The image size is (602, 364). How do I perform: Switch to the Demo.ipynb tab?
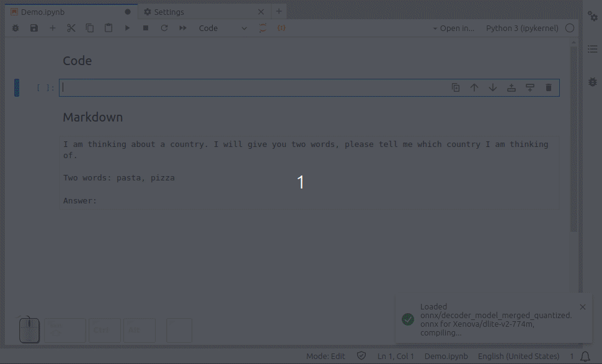point(43,12)
